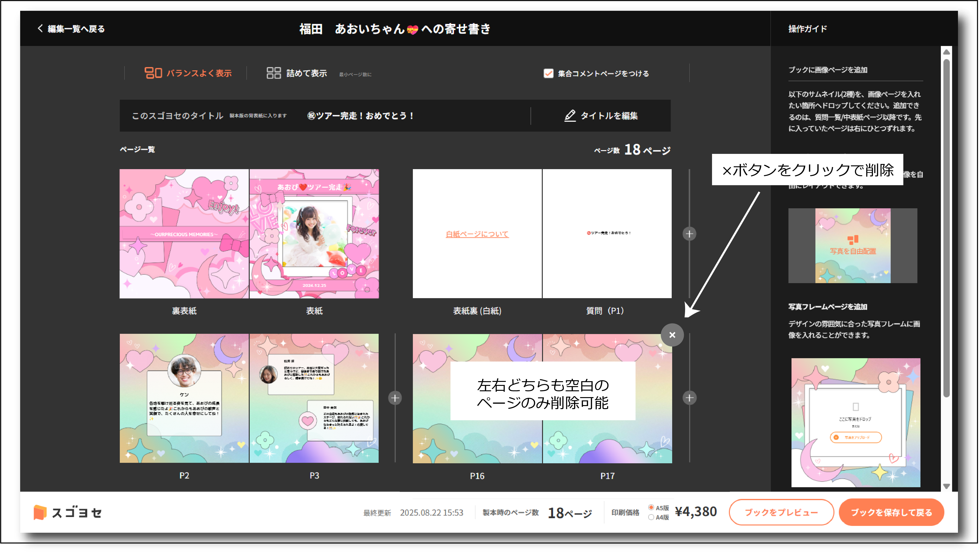
Task: Select the 質問 (P1) page thumbnail
Action: pyautogui.click(x=607, y=234)
